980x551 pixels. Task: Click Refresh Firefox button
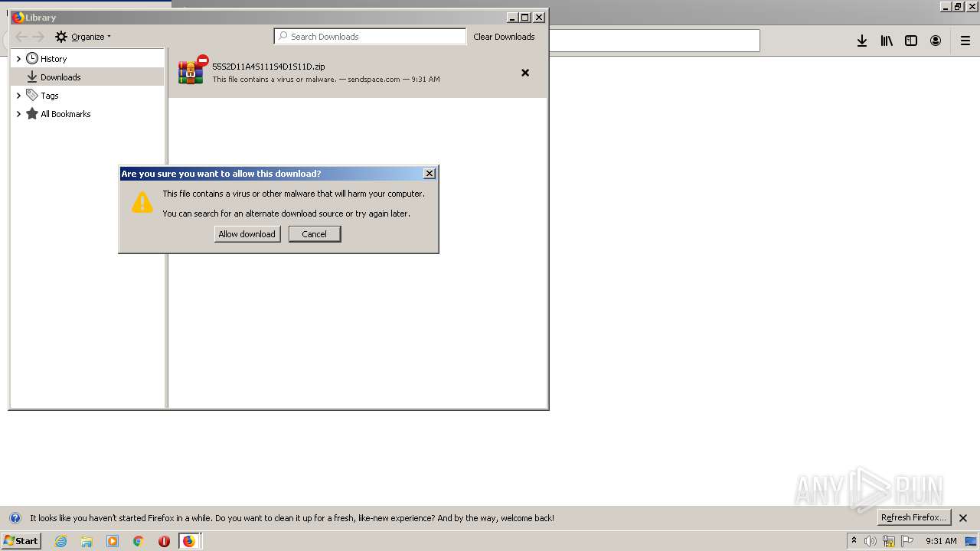tap(914, 517)
